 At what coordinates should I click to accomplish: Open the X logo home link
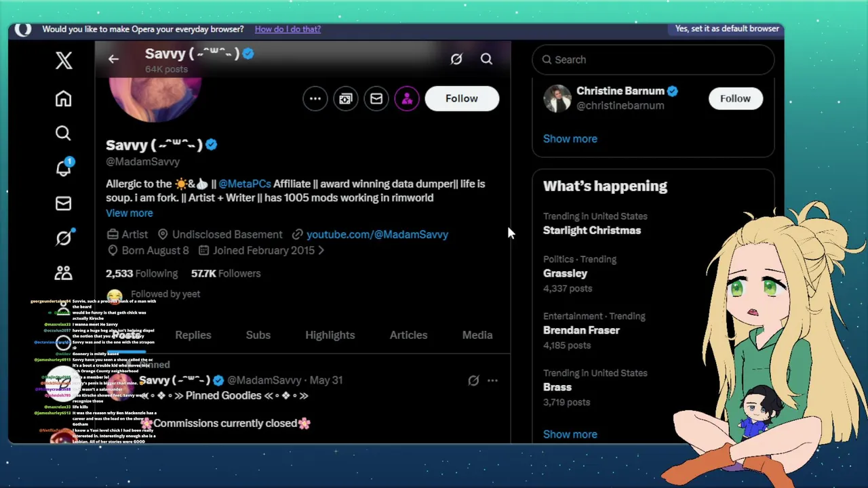point(64,60)
